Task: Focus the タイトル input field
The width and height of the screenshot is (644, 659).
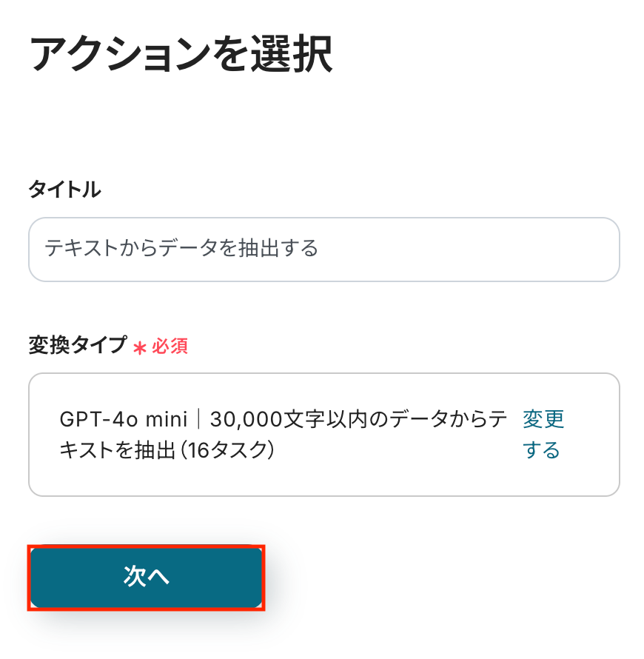Action: click(323, 249)
